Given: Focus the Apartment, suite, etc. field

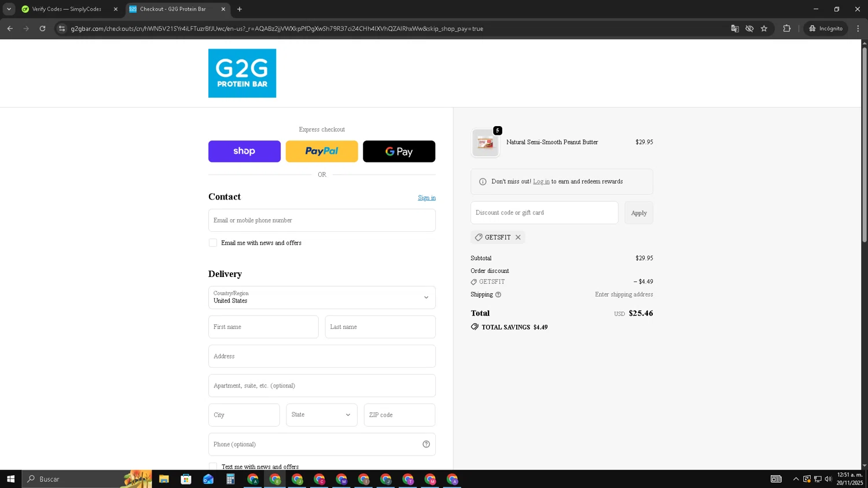Looking at the screenshot, I should tap(322, 386).
